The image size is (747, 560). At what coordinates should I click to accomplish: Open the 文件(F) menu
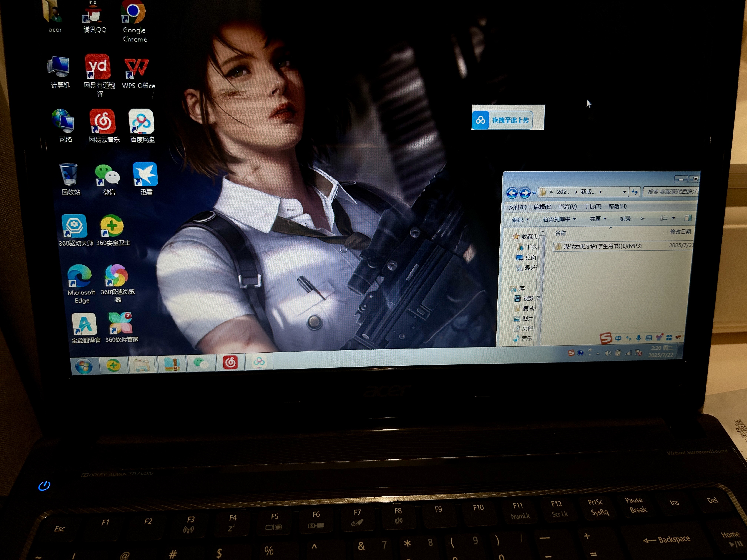(517, 207)
